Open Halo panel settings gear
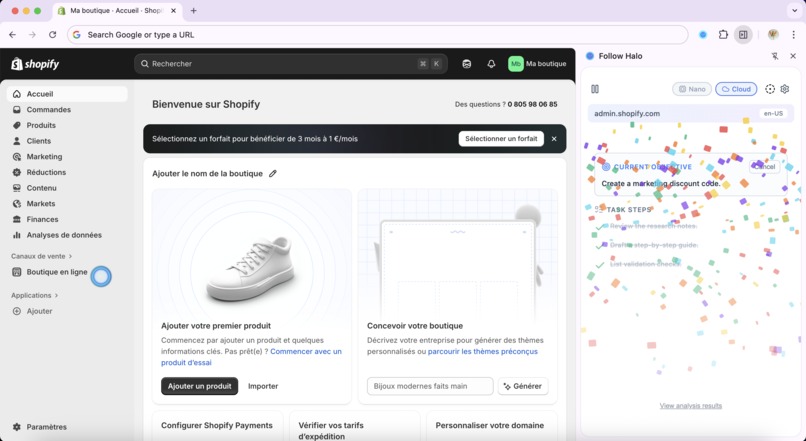Viewport: 806px width, 441px height. 784,89
